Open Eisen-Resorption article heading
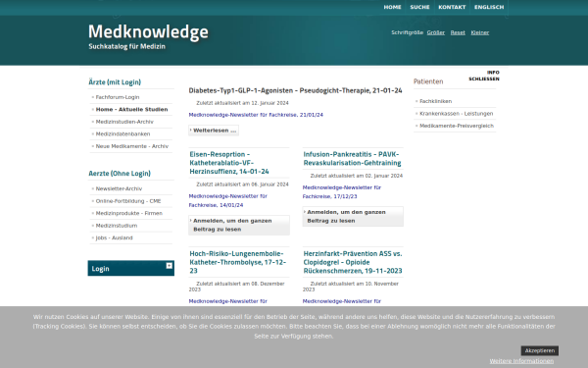Image resolution: width=588 pixels, height=368 pixels. pos(229,163)
